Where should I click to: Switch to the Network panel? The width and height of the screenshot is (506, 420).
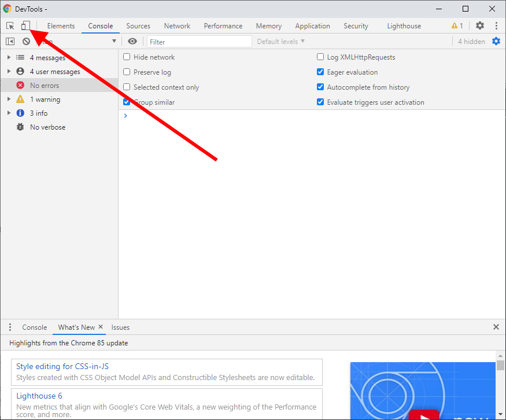pyautogui.click(x=176, y=25)
